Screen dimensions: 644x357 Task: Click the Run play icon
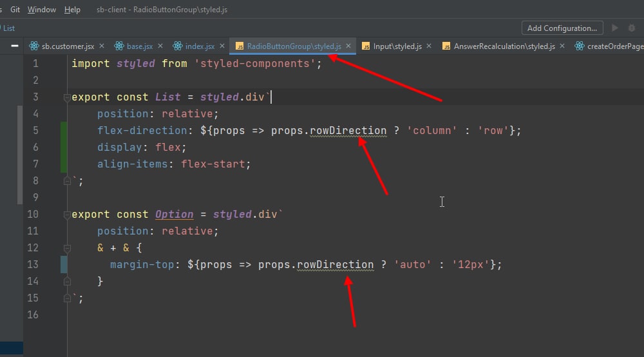pos(615,28)
